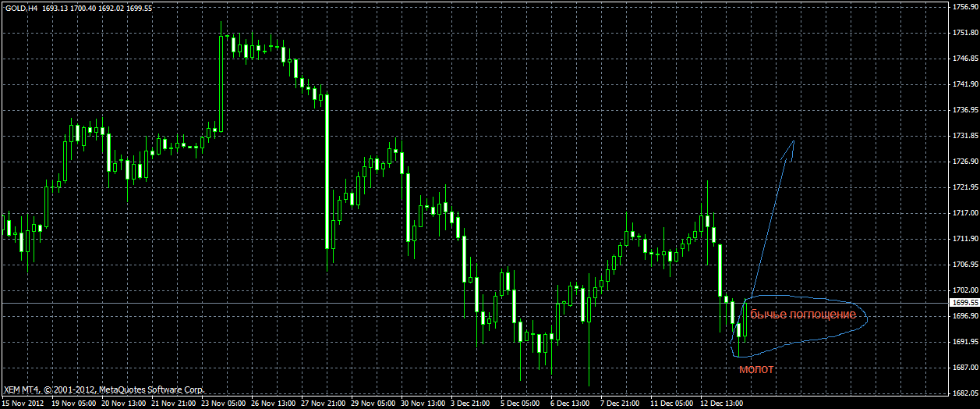Click the 5 Dec 05:00 time label
980x409 pixels.
pyautogui.click(x=521, y=404)
